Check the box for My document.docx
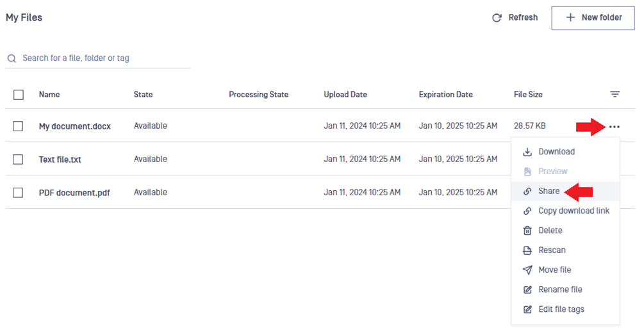 click(x=18, y=126)
